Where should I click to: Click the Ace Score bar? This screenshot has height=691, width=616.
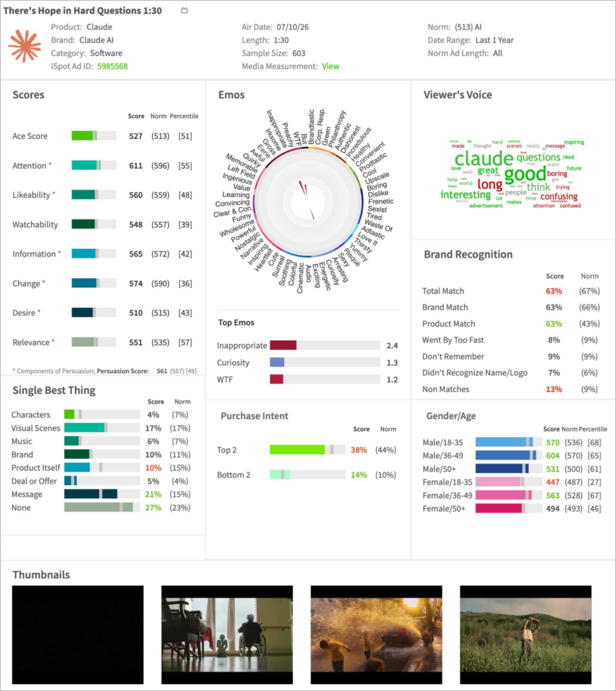coord(94,136)
